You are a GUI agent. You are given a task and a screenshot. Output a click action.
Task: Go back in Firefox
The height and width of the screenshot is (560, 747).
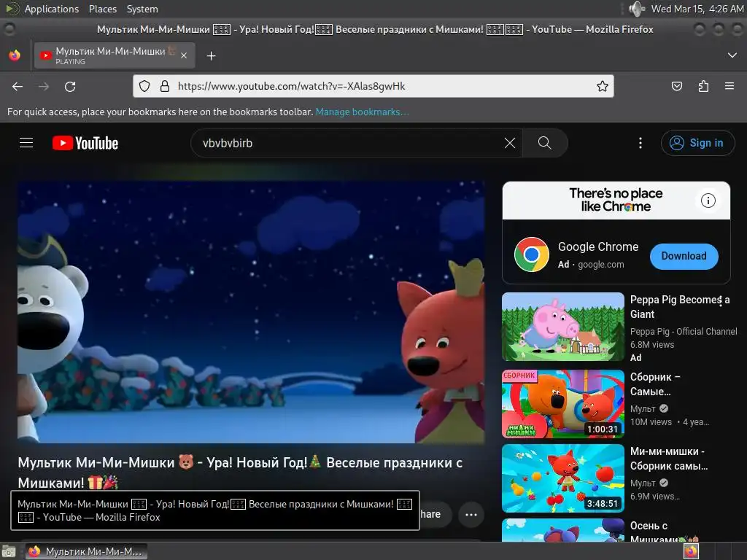pos(18,87)
